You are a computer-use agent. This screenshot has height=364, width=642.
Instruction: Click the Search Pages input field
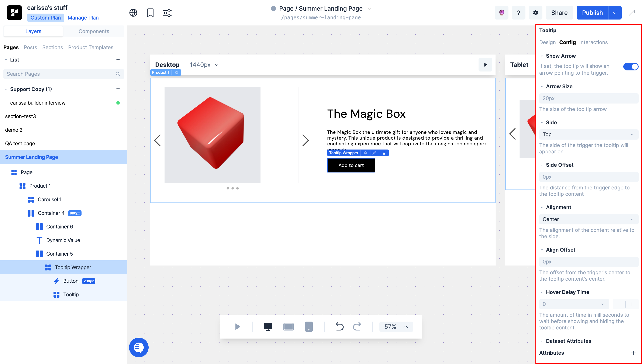pyautogui.click(x=60, y=74)
